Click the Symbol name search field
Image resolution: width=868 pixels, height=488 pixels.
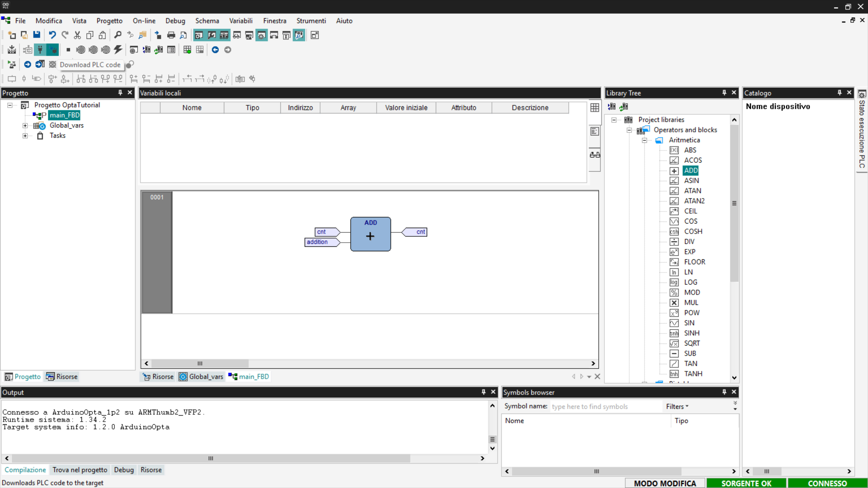click(605, 407)
